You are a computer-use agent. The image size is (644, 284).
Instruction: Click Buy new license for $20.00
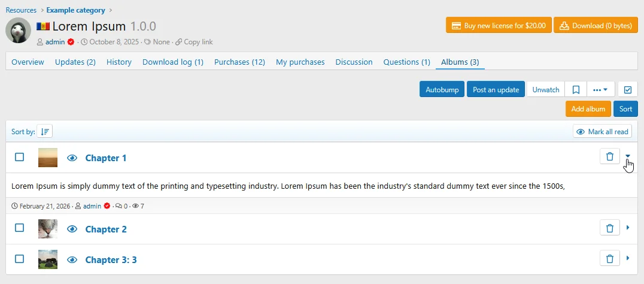click(x=498, y=26)
